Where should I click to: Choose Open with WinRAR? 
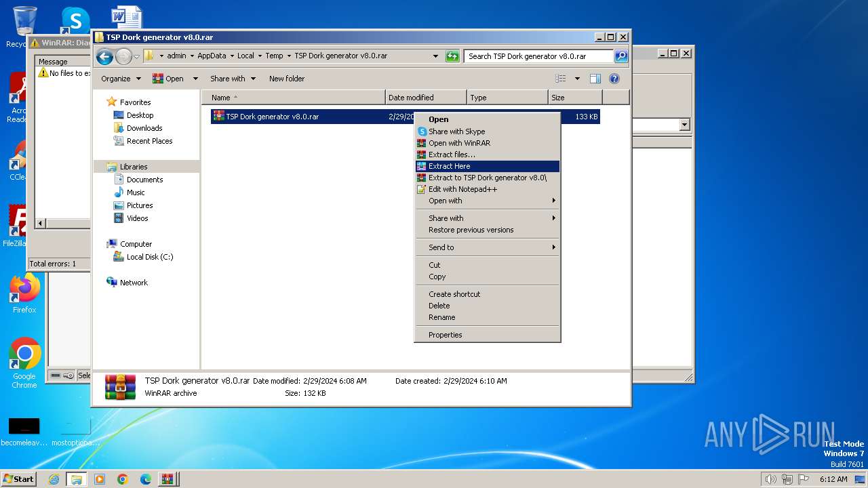tap(488, 143)
